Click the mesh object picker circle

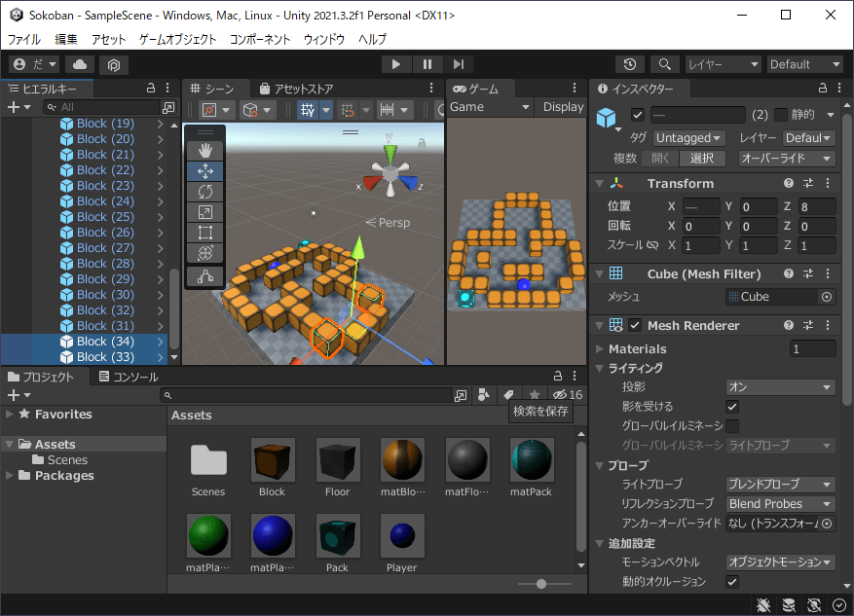[x=826, y=297]
